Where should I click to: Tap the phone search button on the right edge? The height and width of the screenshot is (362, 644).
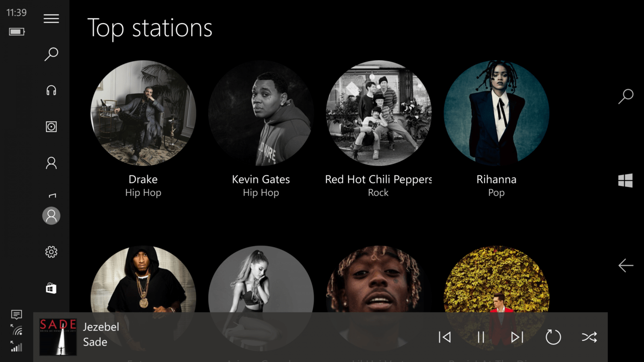626,96
